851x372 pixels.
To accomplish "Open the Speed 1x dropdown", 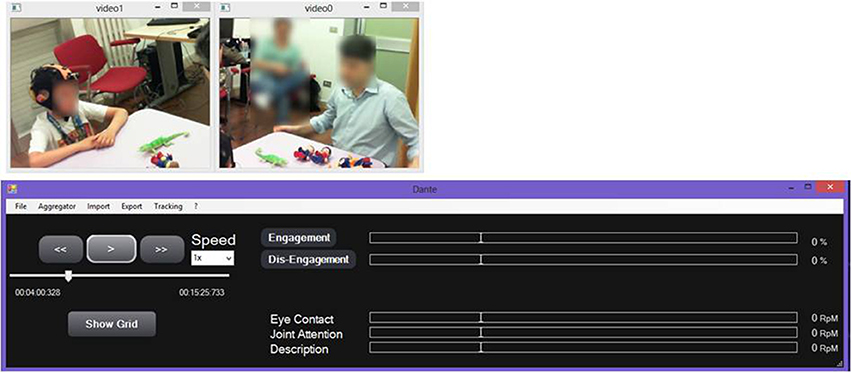I will click(212, 258).
